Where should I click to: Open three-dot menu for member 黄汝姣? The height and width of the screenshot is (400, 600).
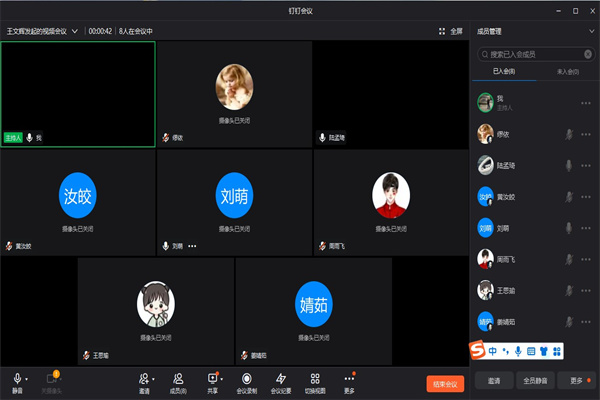coord(586,196)
